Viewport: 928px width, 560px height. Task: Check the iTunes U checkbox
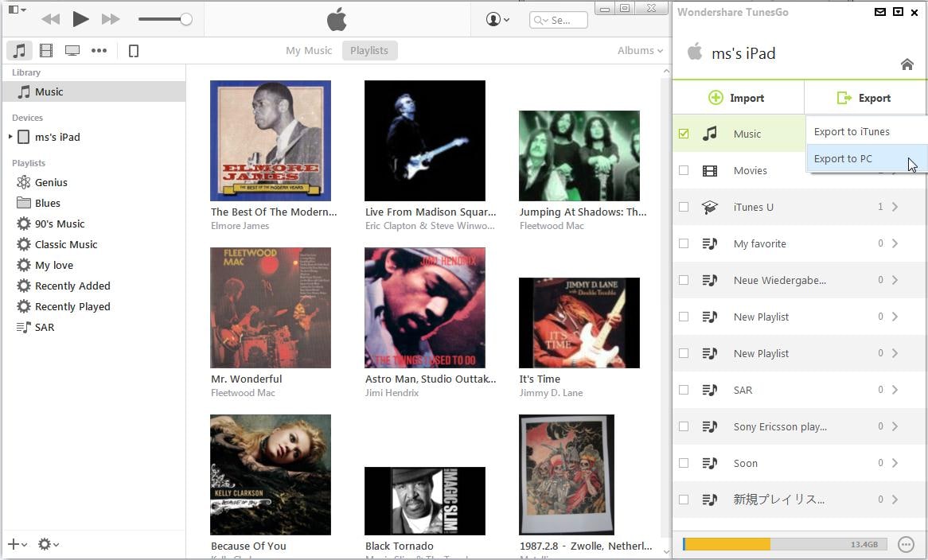point(684,207)
